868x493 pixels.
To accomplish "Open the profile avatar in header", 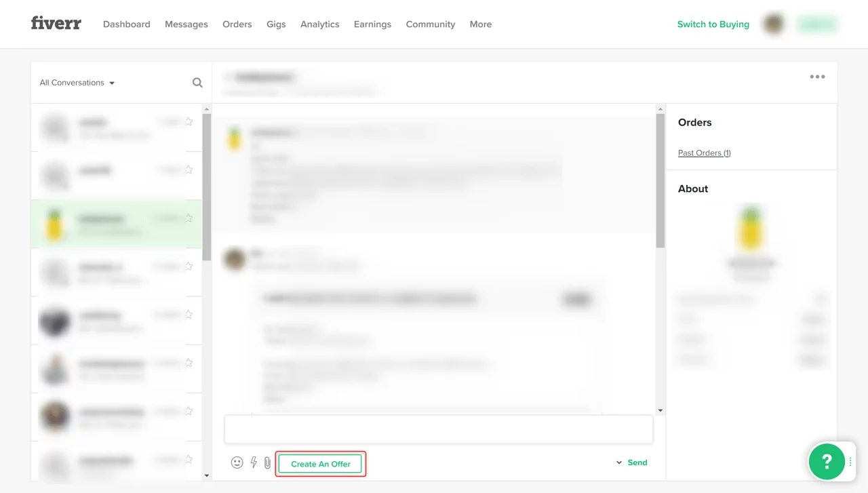I will pyautogui.click(x=773, y=24).
